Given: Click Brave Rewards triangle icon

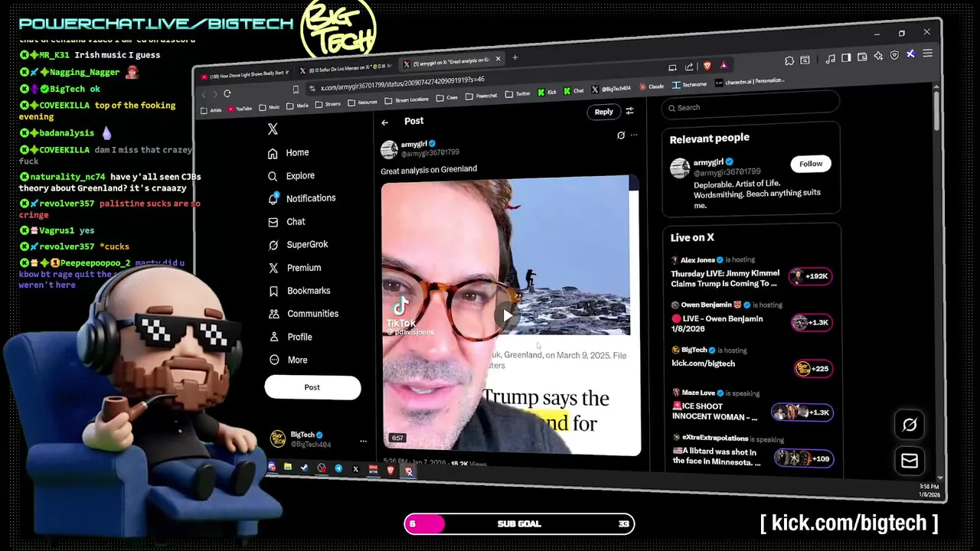Looking at the screenshot, I should [x=724, y=66].
